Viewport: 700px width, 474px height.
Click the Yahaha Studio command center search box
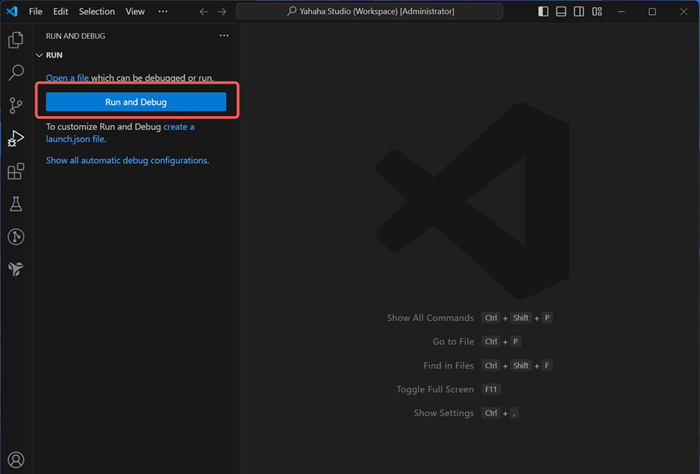tap(370, 12)
